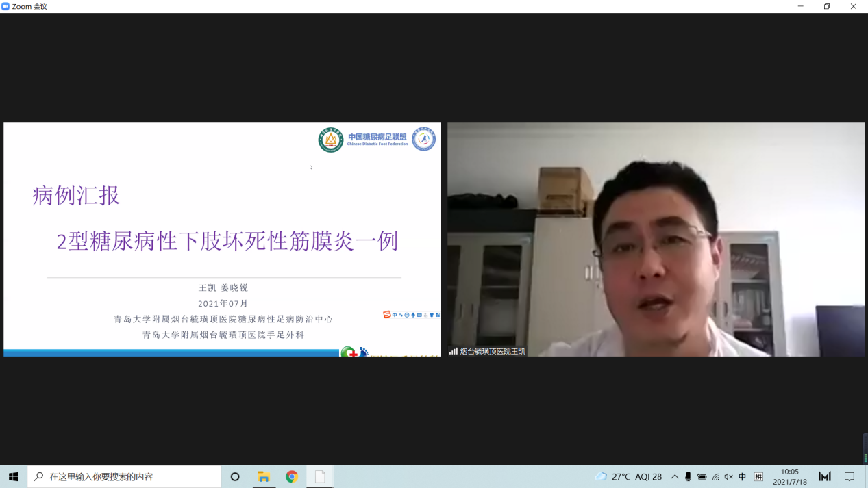Screen dimensions: 868x488
Task: Click the microphone icon in system tray
Action: [688, 476]
